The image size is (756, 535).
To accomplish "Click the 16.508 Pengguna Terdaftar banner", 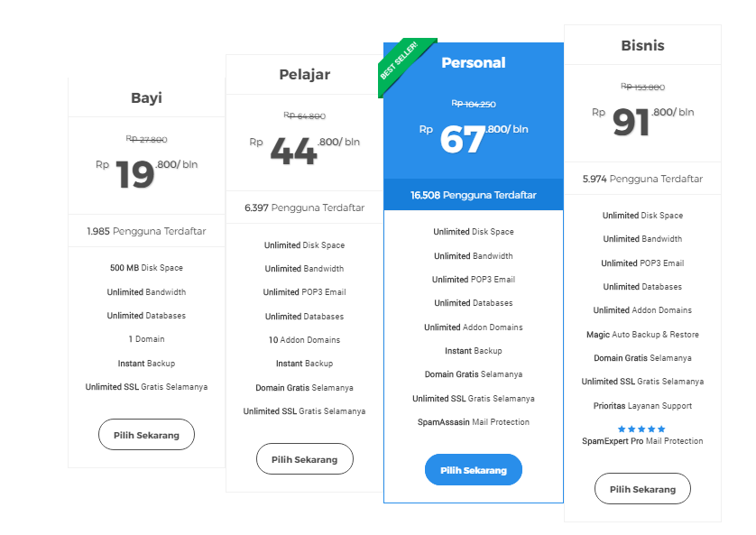I will click(x=473, y=193).
